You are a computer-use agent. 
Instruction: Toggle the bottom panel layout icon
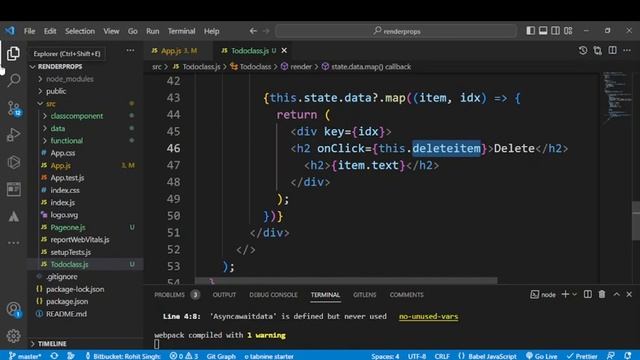point(543,31)
